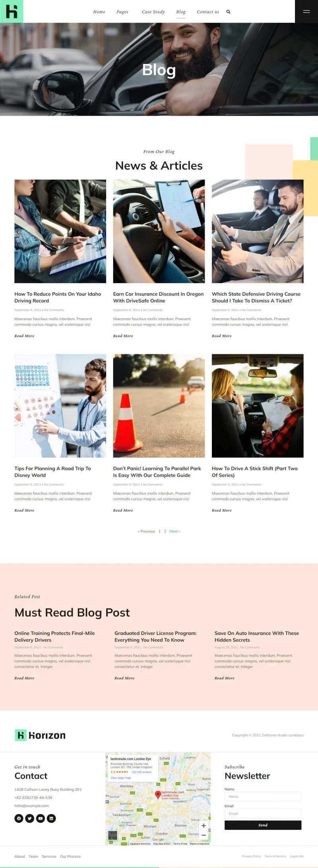
Task: Click the green H logo in header
Action: [12, 12]
